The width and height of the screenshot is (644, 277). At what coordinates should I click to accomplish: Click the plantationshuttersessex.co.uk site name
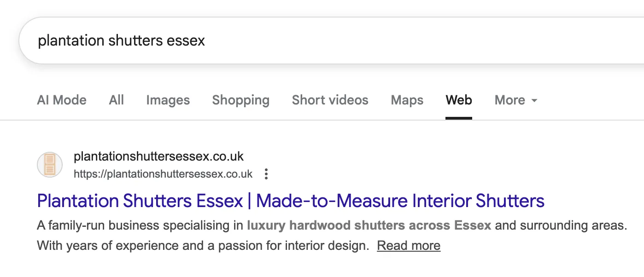pos(159,156)
